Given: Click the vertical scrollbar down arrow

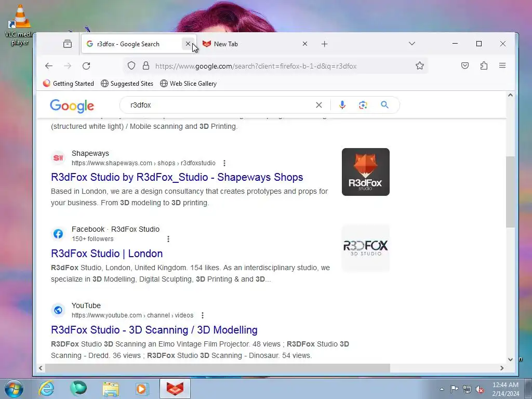Looking at the screenshot, I should coord(510,360).
